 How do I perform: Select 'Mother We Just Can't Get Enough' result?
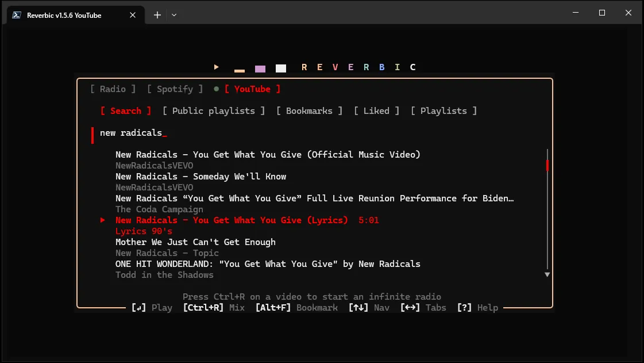[x=195, y=242]
